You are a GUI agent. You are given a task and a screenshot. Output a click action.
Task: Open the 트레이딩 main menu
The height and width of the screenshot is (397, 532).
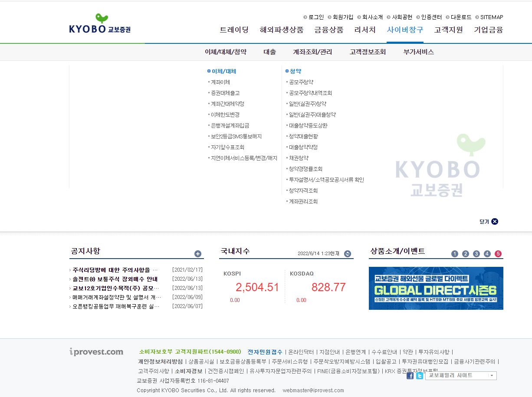(x=234, y=30)
